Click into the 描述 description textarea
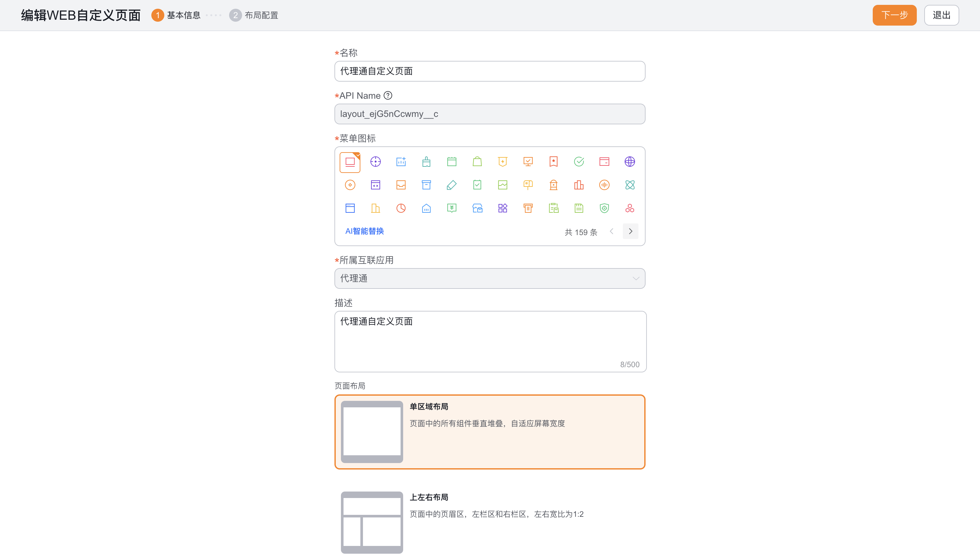980x555 pixels. [490, 342]
